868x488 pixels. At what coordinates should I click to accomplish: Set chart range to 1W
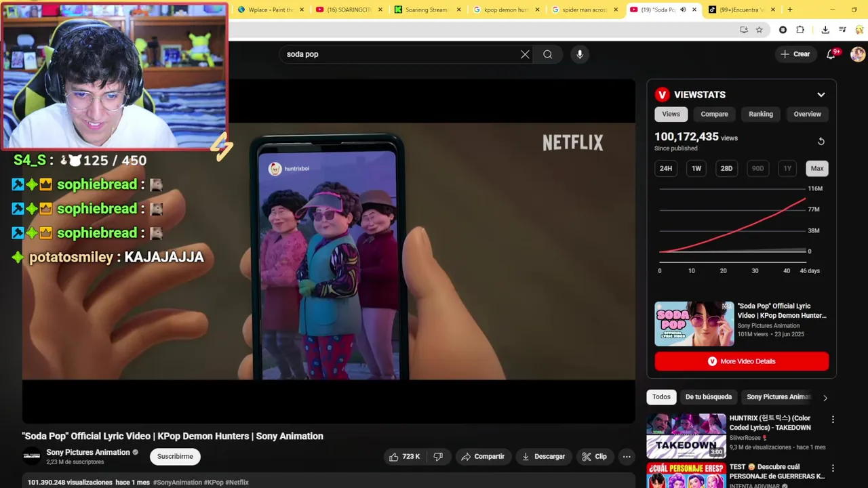696,169
